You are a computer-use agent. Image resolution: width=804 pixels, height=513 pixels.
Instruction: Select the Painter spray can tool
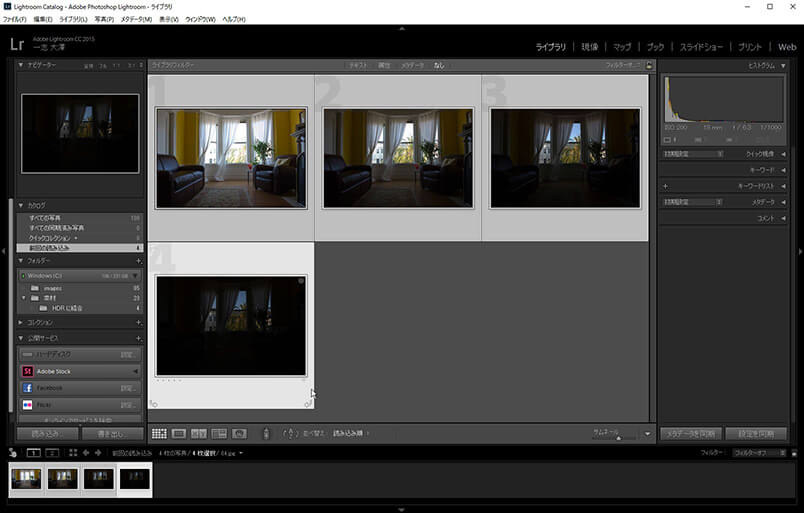coord(266,433)
